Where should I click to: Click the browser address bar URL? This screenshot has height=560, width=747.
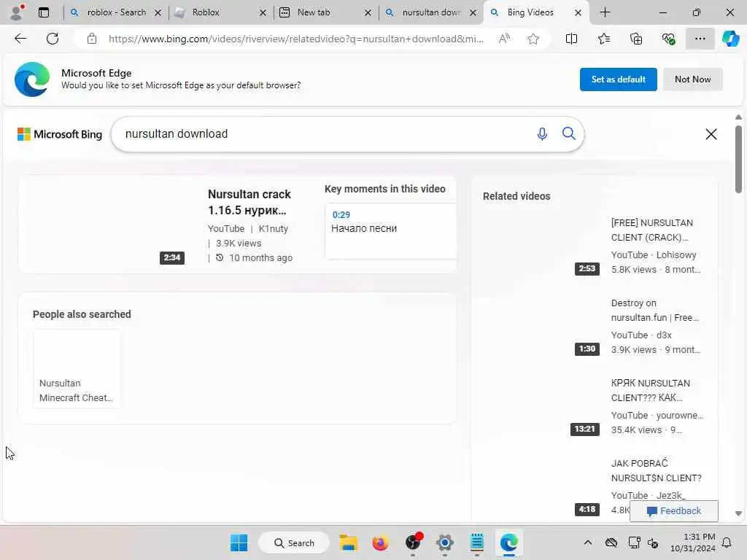[x=295, y=39]
